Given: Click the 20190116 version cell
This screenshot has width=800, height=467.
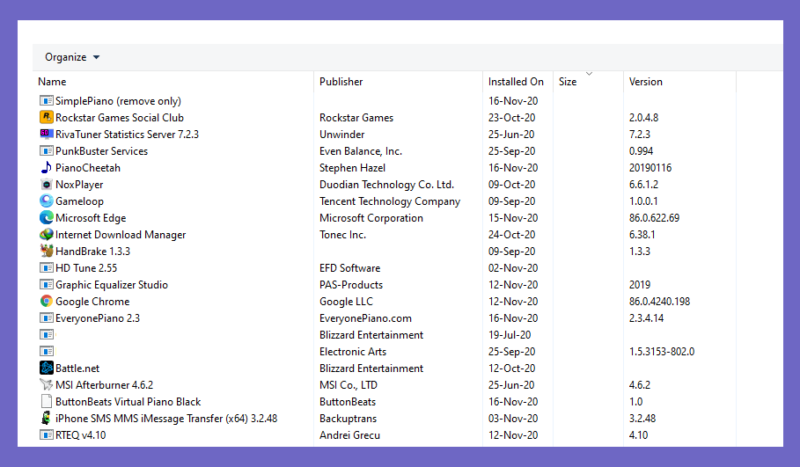Looking at the screenshot, I should [x=650, y=168].
